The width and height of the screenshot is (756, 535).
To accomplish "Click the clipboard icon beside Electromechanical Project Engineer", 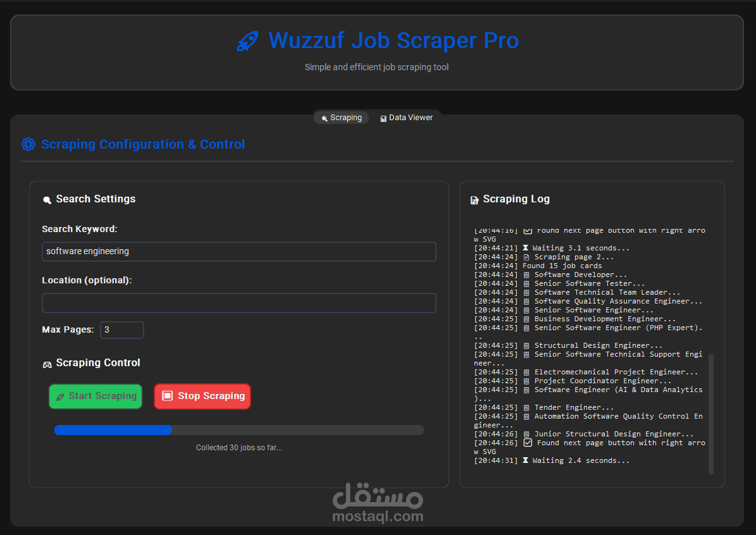I will pyautogui.click(x=526, y=372).
